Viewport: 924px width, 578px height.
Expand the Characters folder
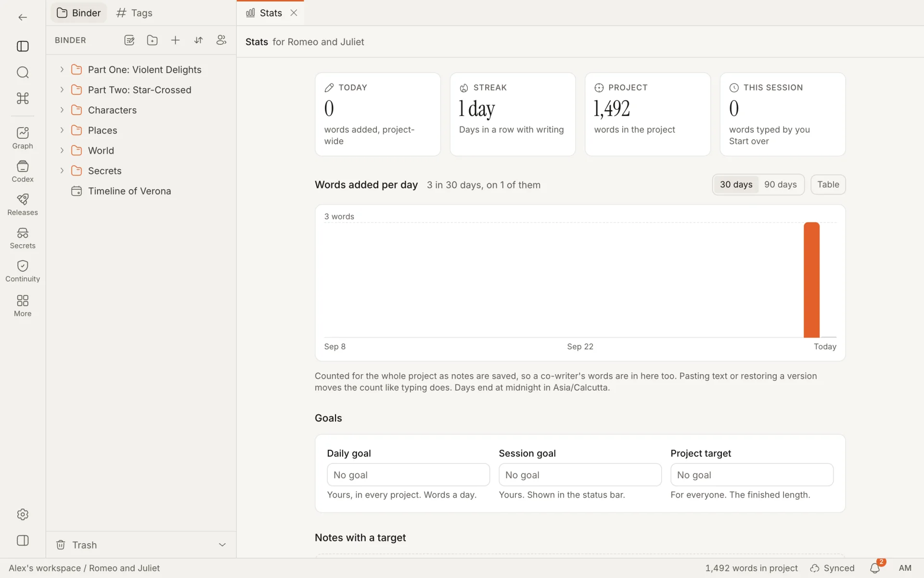pos(62,110)
